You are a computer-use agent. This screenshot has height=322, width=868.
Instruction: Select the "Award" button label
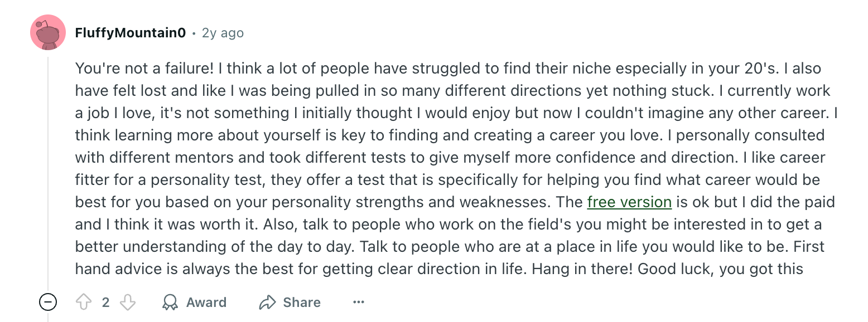206,303
